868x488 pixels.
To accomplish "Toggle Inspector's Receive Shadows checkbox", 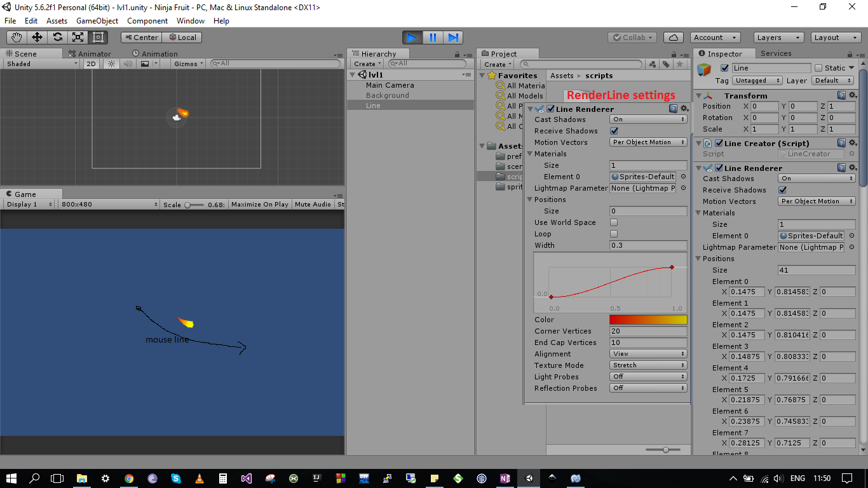I will 782,190.
